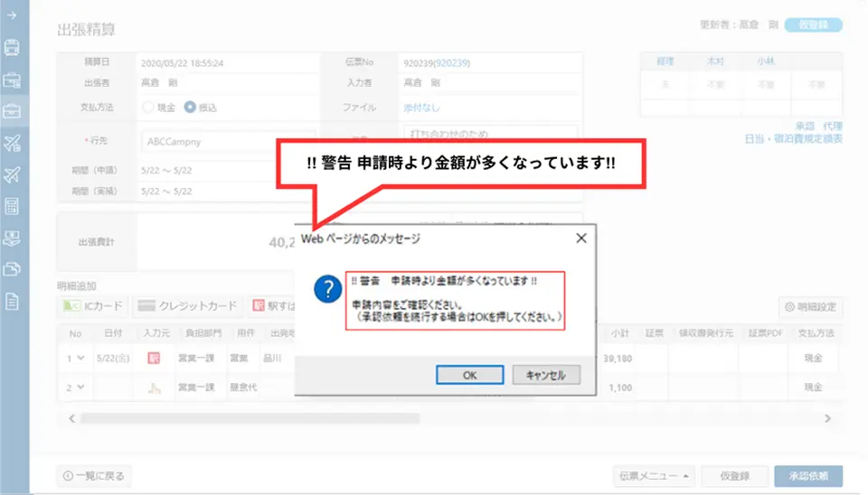
Task: Open slip number link 920239
Action: 452,63
